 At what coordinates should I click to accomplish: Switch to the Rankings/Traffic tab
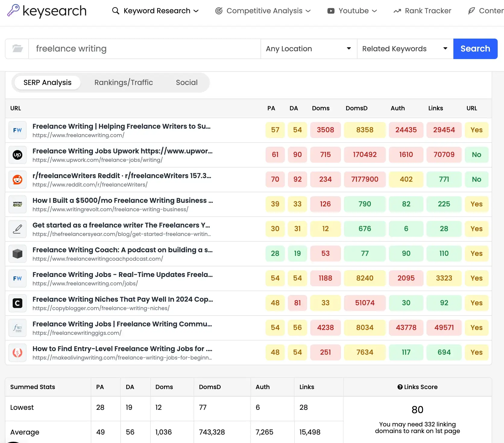[x=124, y=83]
